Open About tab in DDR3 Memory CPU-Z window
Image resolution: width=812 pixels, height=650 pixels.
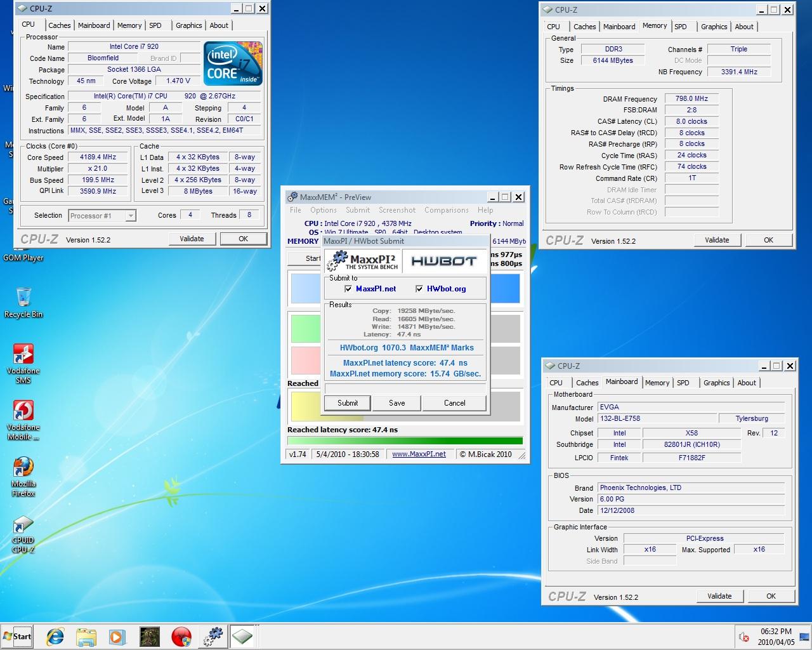coord(744,27)
